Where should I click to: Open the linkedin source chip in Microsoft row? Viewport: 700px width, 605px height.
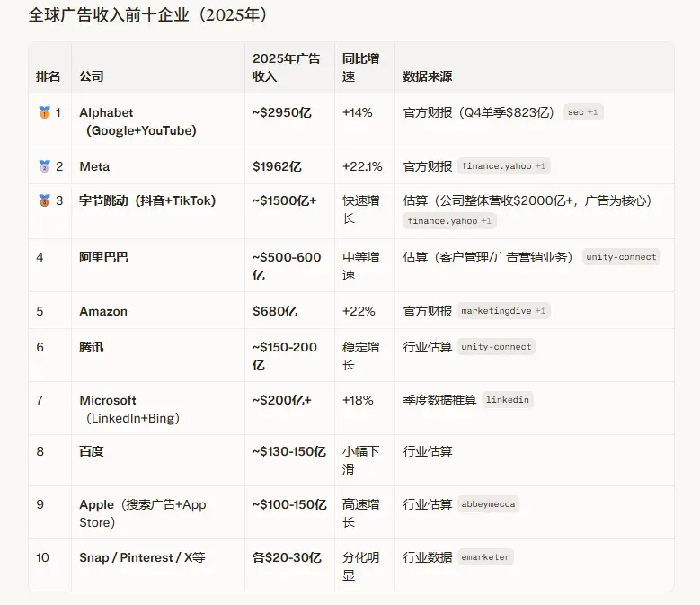(507, 400)
